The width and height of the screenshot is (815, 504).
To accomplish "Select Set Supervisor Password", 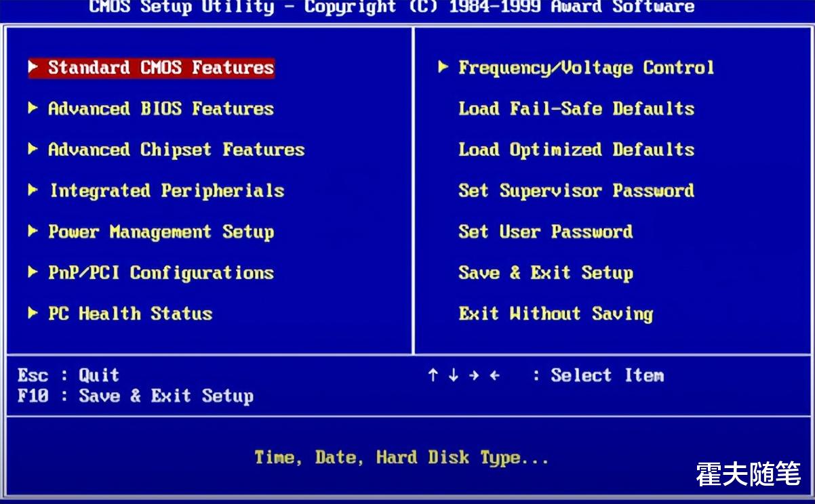I will coord(576,191).
